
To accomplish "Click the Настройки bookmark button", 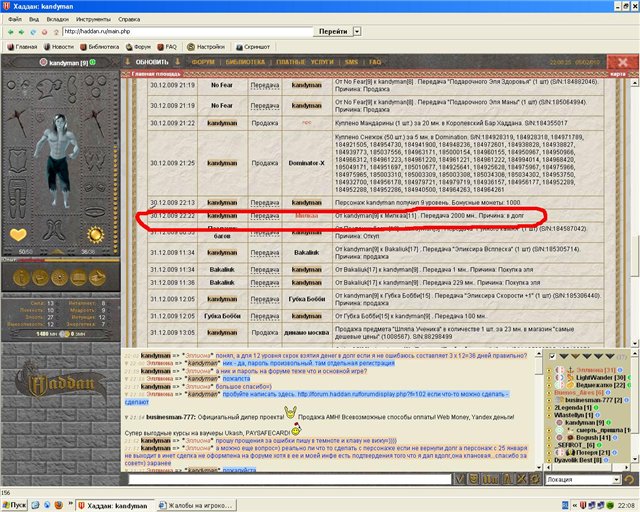I will [205, 46].
